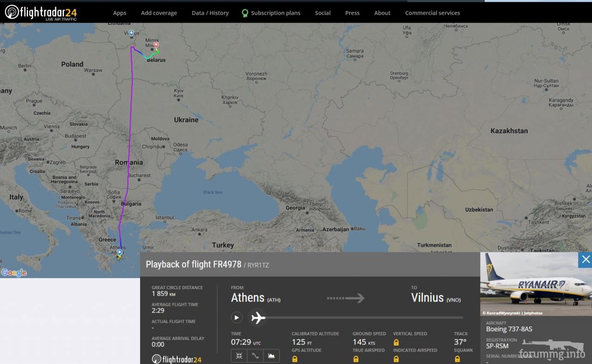
Task: Click the Vilnius destination map marker
Action: [131, 33]
